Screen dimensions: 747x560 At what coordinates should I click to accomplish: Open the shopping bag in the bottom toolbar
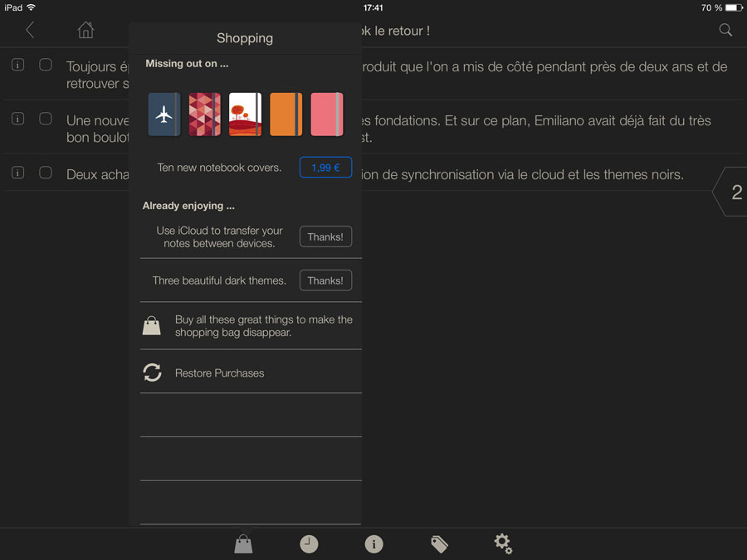(x=243, y=543)
